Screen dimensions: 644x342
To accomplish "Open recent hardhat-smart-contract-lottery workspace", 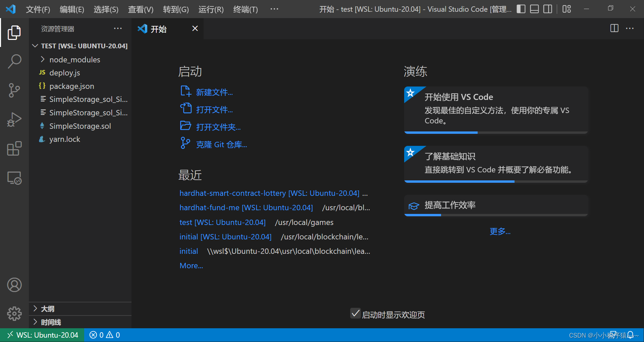I will 269,193.
